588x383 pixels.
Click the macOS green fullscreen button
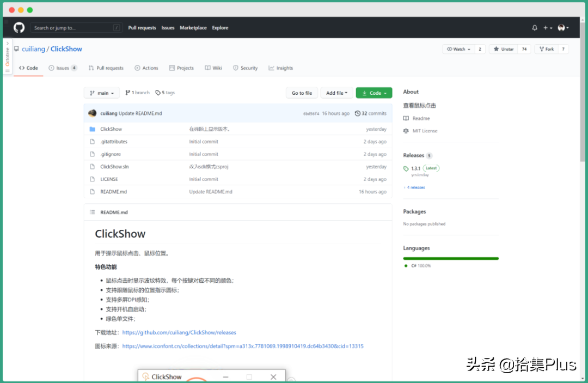tap(30, 10)
